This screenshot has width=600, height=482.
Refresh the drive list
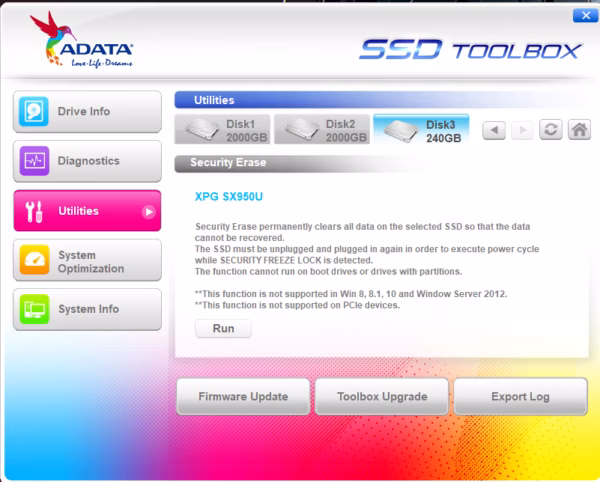coord(551,129)
